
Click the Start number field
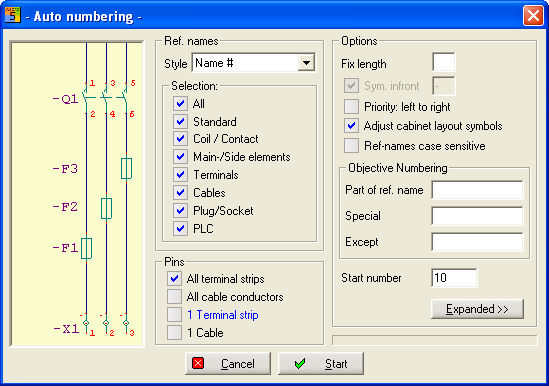point(454,278)
